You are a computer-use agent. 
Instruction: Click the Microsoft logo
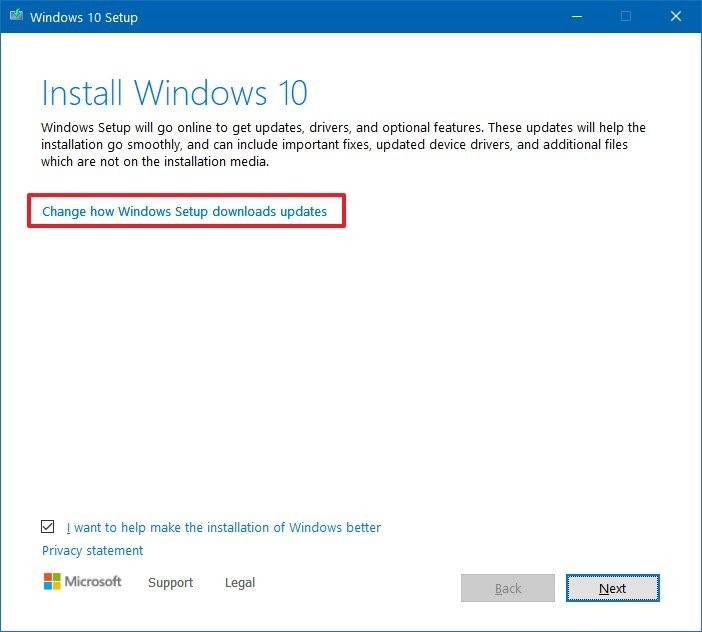point(82,581)
